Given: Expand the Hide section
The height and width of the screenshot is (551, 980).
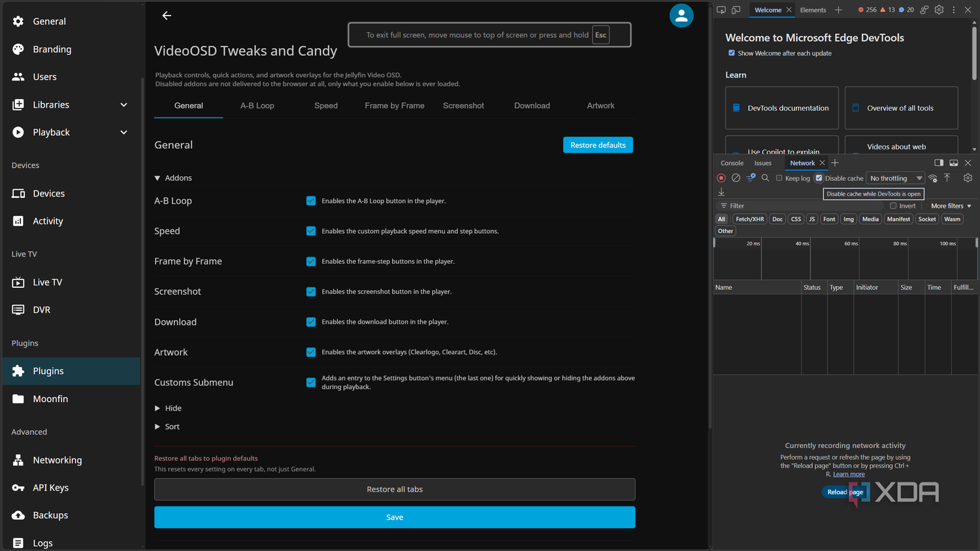Looking at the screenshot, I should click(x=168, y=408).
